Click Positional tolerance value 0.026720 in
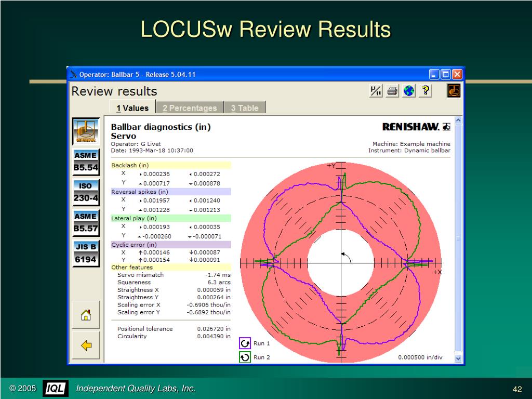Image resolution: width=532 pixels, height=399 pixels. pyautogui.click(x=214, y=329)
